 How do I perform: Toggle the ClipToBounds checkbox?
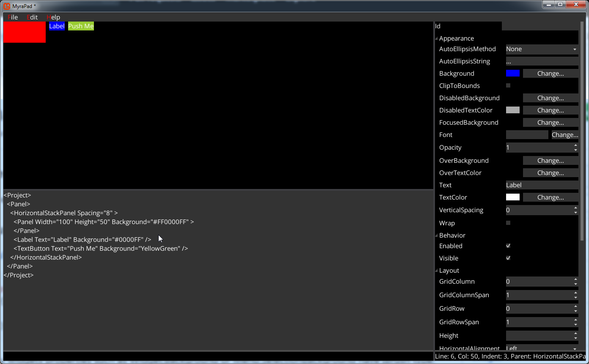point(508,85)
